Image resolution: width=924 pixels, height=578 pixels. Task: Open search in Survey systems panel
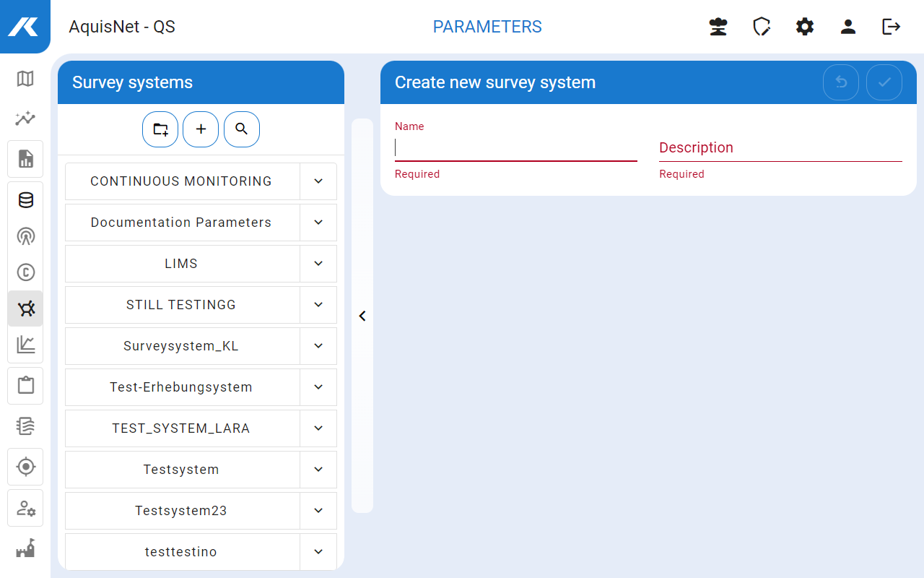click(242, 129)
